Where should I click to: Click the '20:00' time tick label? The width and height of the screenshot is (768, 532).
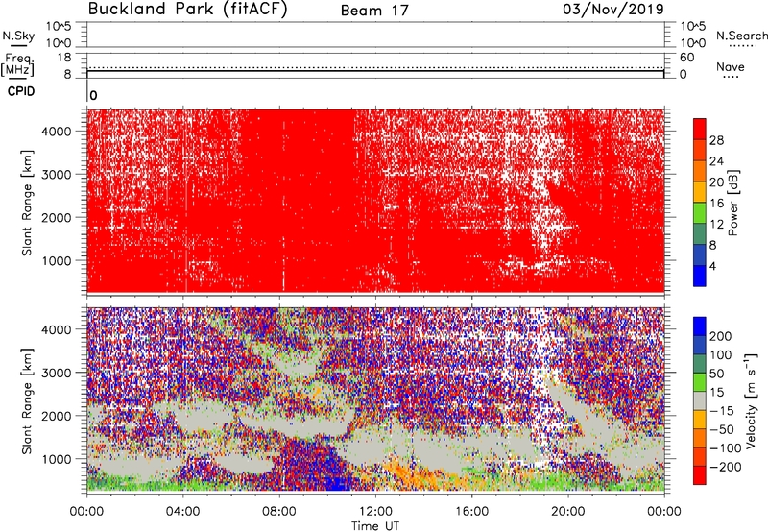coord(567,512)
